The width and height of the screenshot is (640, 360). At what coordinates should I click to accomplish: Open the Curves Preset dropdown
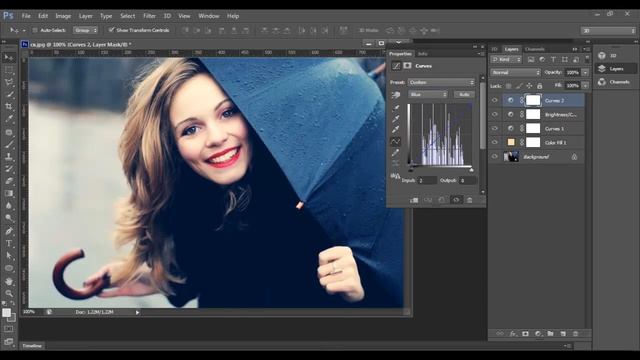(x=441, y=82)
